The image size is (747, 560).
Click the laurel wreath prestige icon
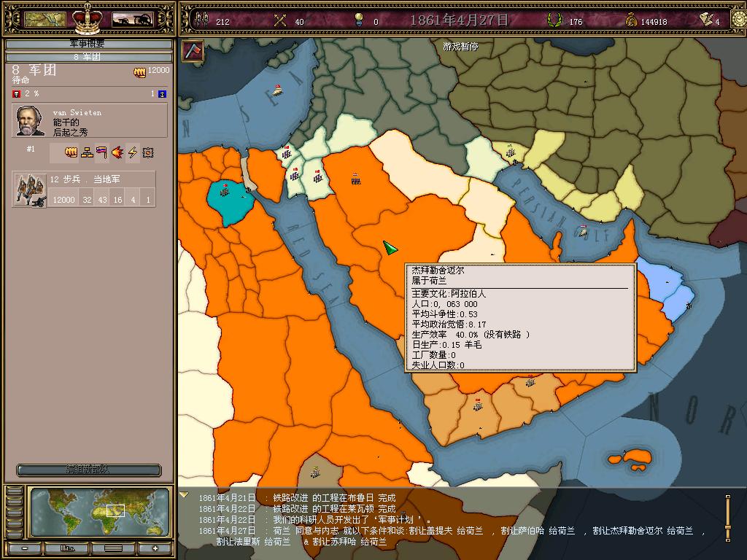tap(554, 20)
